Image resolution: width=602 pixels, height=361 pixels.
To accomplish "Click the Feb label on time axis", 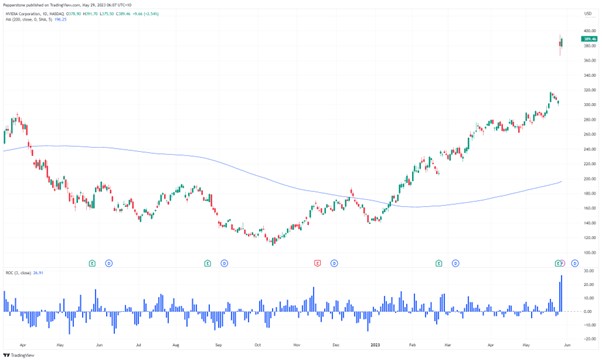I will click(x=412, y=345).
